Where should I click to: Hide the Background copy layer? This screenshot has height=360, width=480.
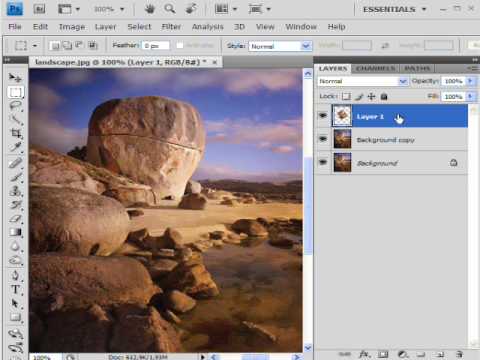(x=323, y=139)
